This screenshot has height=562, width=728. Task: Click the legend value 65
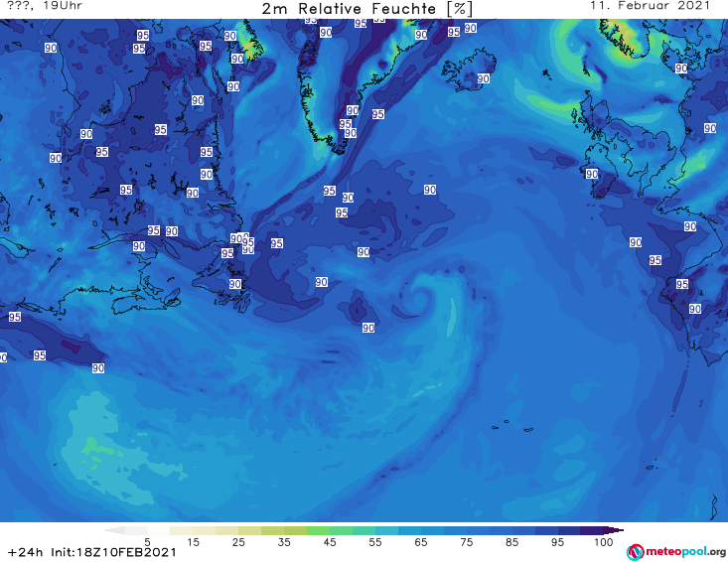click(x=421, y=542)
